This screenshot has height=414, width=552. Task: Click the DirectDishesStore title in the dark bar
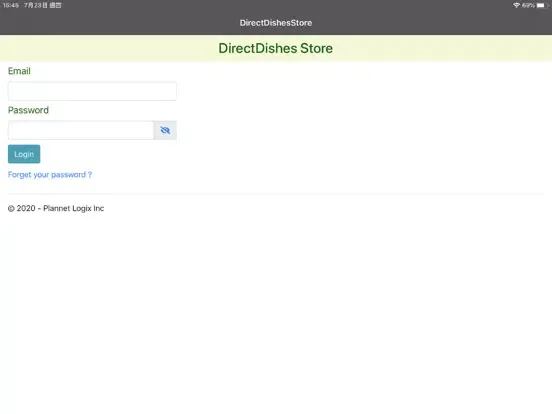coord(276,23)
